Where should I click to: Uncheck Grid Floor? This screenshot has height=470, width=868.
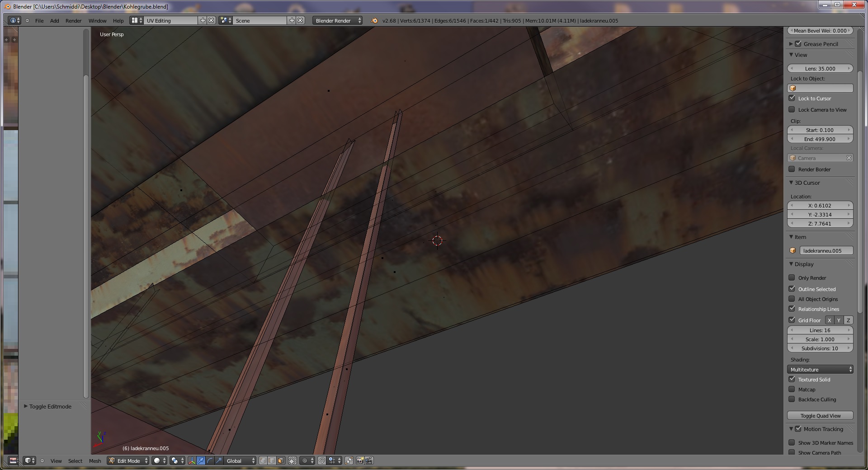pos(792,320)
